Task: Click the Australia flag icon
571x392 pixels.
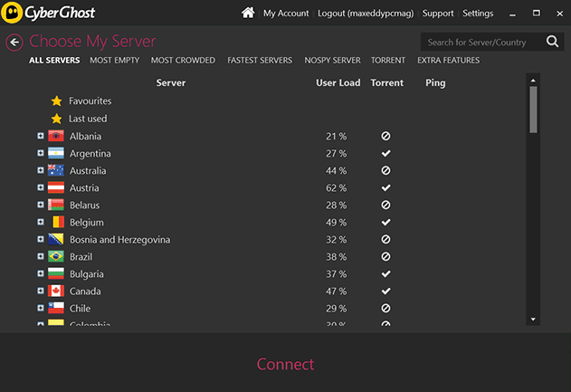Action: pos(56,171)
